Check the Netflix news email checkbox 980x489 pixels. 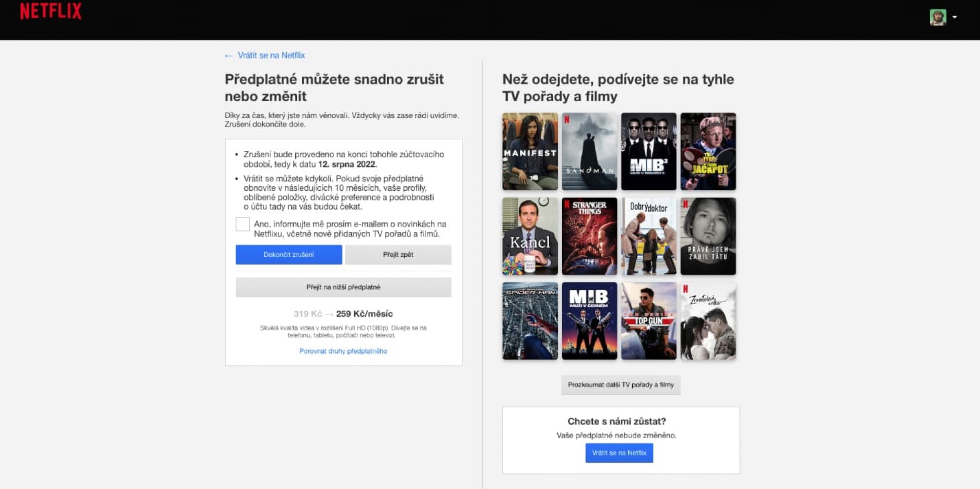pyautogui.click(x=242, y=223)
